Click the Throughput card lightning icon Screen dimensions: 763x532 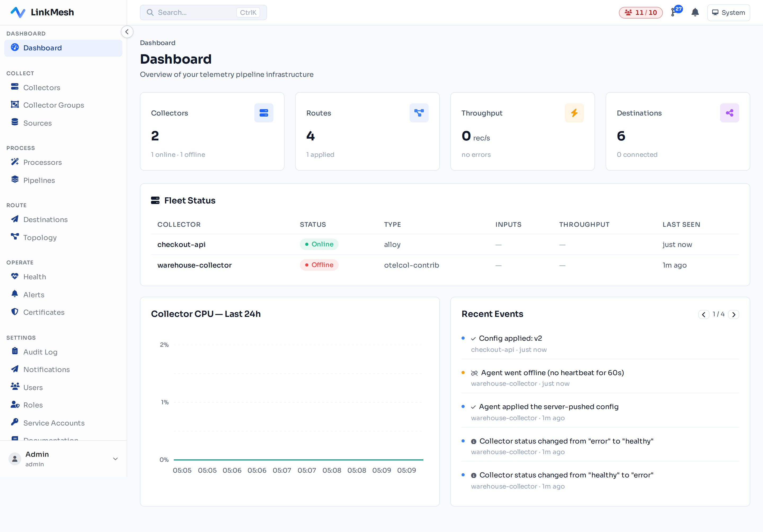click(574, 113)
